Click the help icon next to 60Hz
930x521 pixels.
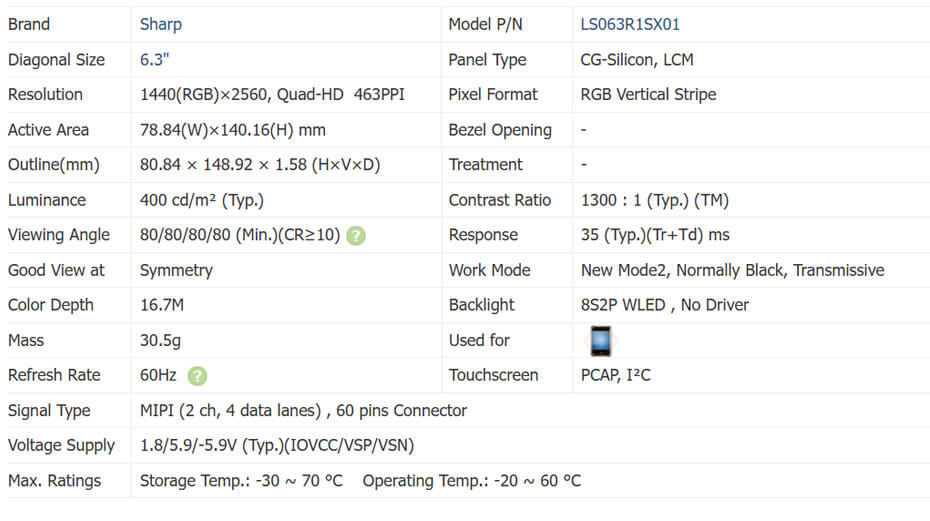198,376
